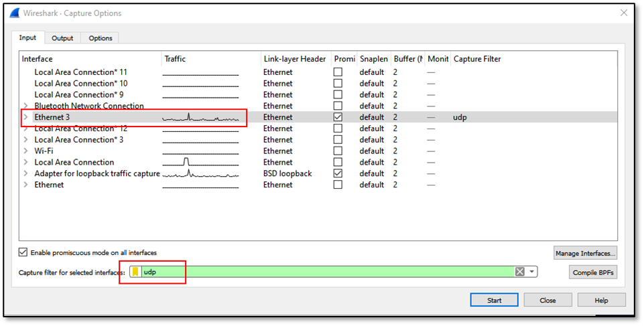The image size is (644, 326).
Task: Toggle promiscuous checkbox for Local Area Connection* 11
Action: click(x=338, y=72)
